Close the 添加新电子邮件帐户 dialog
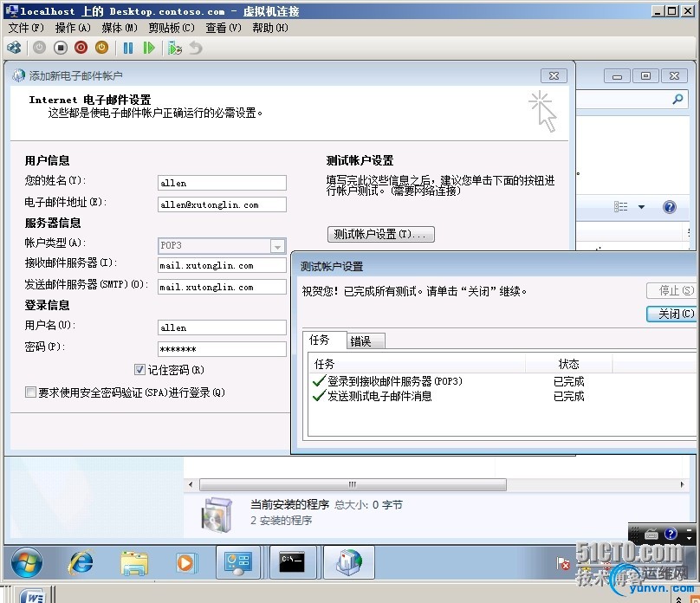 (554, 76)
